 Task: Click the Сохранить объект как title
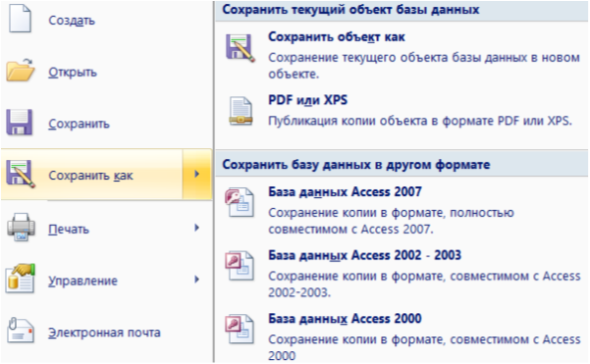coord(337,37)
